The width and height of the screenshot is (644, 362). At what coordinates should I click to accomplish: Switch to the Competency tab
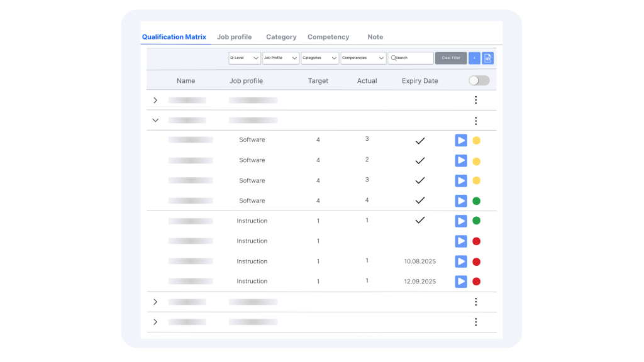(328, 37)
